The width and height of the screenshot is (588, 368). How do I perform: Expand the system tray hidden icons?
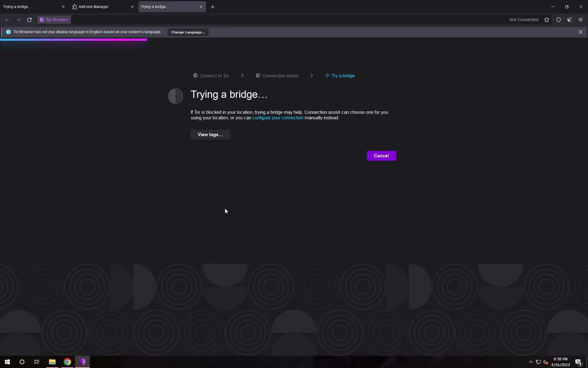coord(531,362)
